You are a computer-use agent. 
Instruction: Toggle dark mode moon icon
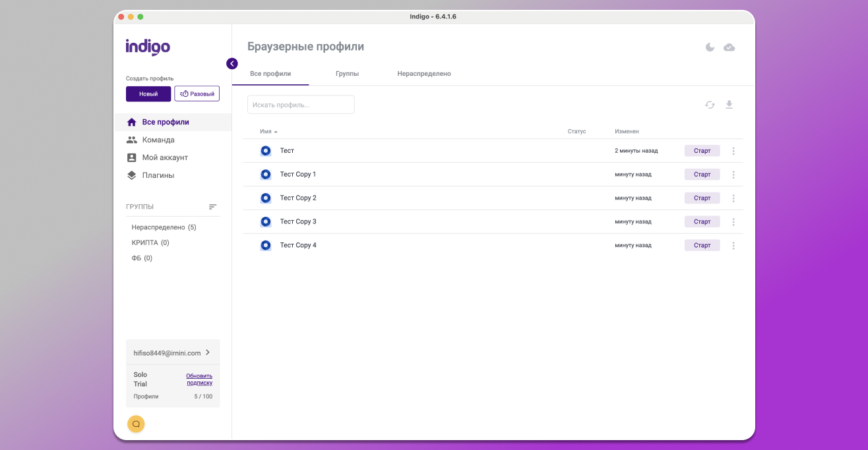tap(710, 47)
